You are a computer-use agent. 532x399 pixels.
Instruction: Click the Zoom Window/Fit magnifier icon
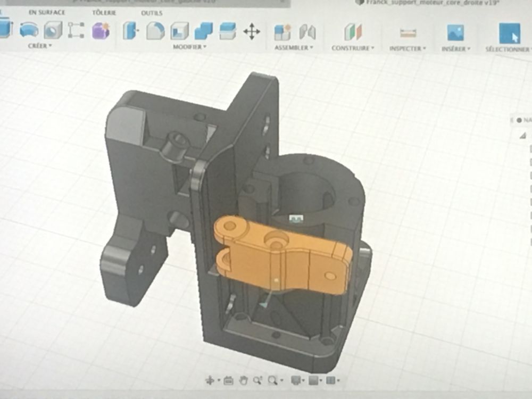[x=272, y=381]
